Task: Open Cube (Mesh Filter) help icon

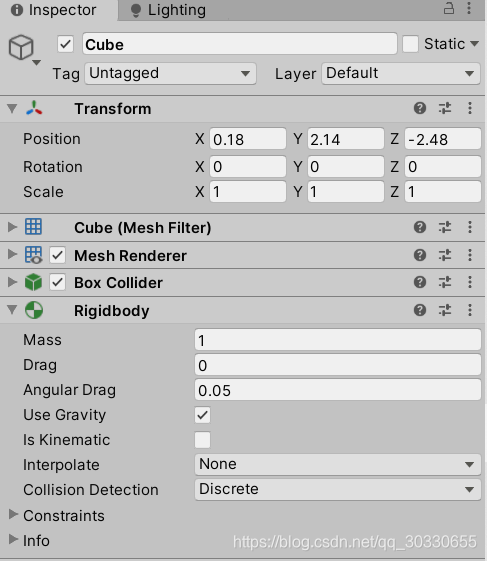Action: point(420,227)
